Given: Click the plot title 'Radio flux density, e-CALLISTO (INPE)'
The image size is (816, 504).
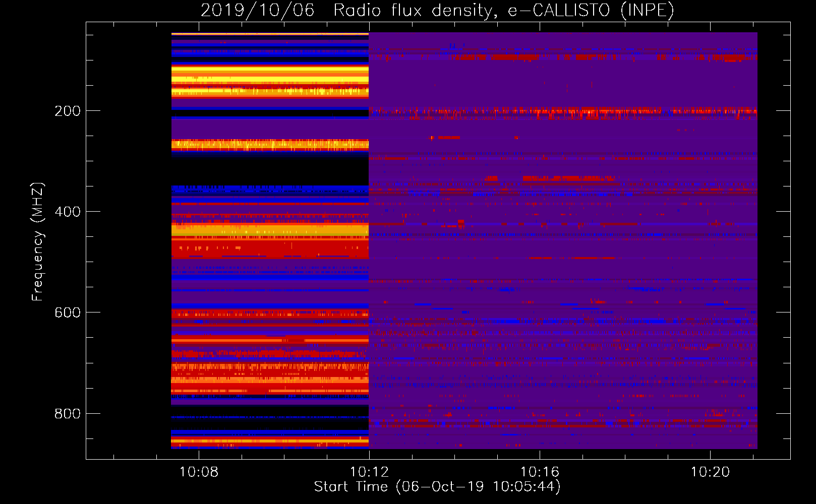Looking at the screenshot, I should tap(503, 10).
